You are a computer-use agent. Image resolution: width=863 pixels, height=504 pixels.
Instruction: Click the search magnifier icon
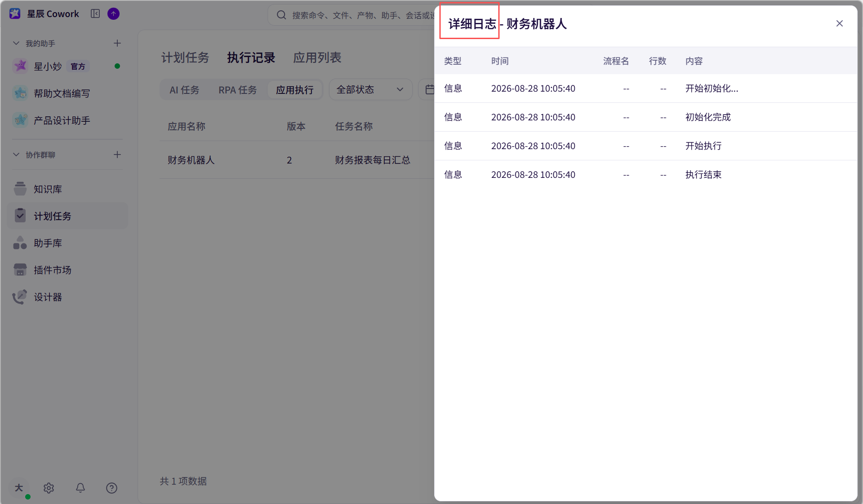pyautogui.click(x=281, y=15)
